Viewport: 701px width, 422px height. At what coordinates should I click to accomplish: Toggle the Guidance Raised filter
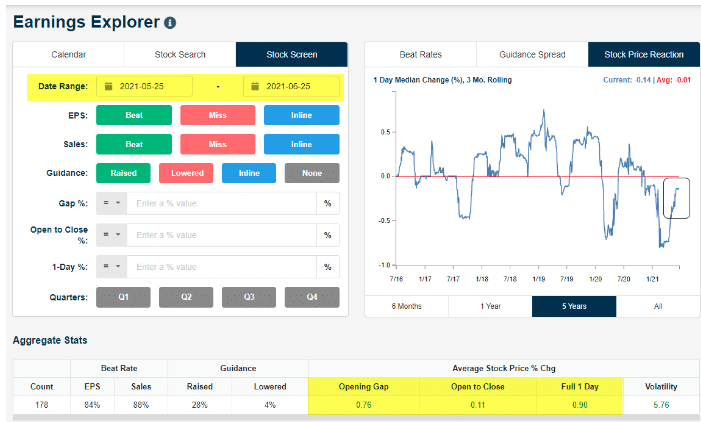[123, 173]
